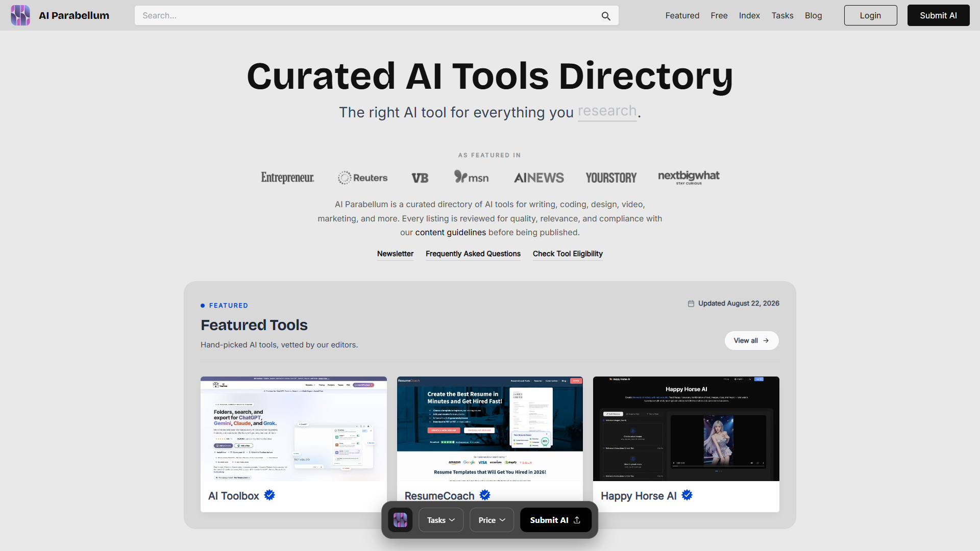Click AI Toolbox verified badge
Image resolution: width=980 pixels, height=551 pixels.
coord(269,495)
